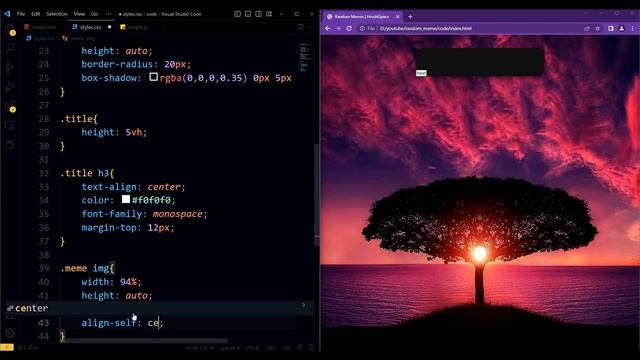Screen dimensions: 640x360
Task: Expand suggestion details chevron
Action: pyautogui.click(x=304, y=305)
